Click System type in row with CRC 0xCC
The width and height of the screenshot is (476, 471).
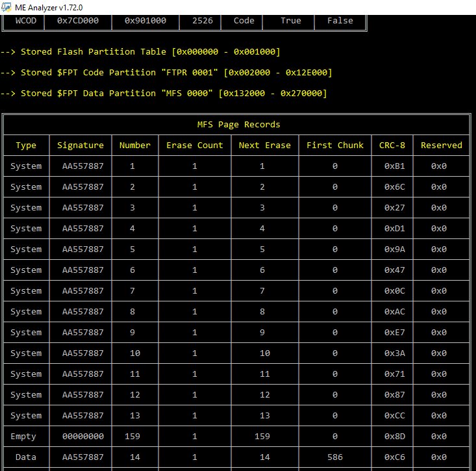(26, 416)
